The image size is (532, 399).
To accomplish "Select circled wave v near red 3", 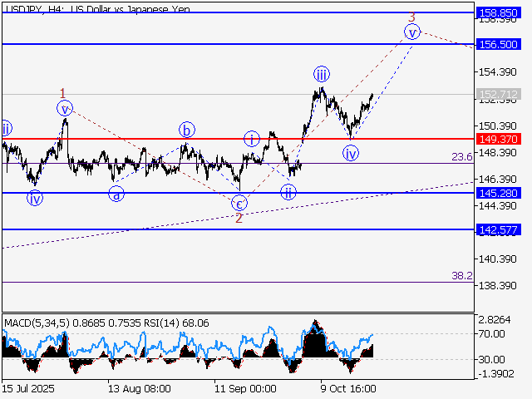I will click(411, 32).
